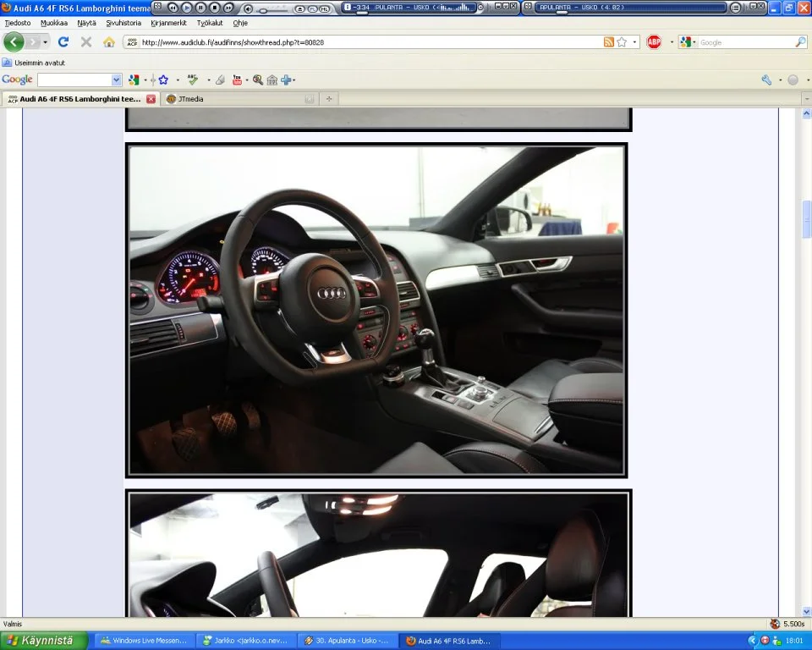Click Google Toolbar spell check icon

click(x=193, y=80)
